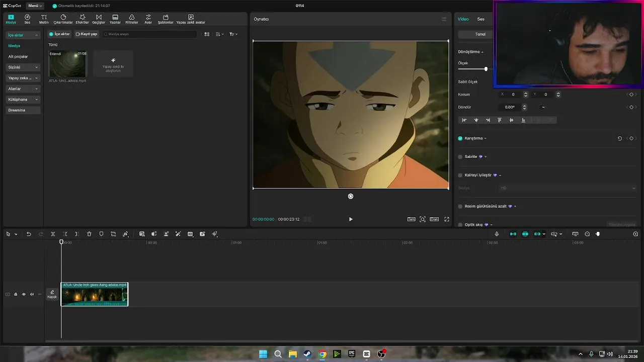The width and height of the screenshot is (644, 362).
Task: Enable the Kaliteyi iyileştir checkbox
Action: (x=460, y=175)
